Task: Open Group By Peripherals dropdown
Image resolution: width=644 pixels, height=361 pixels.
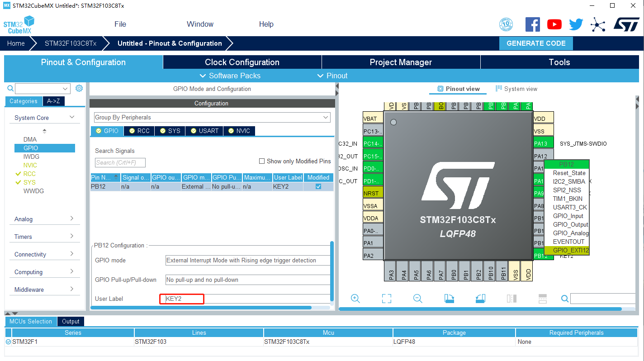Action: 212,117
